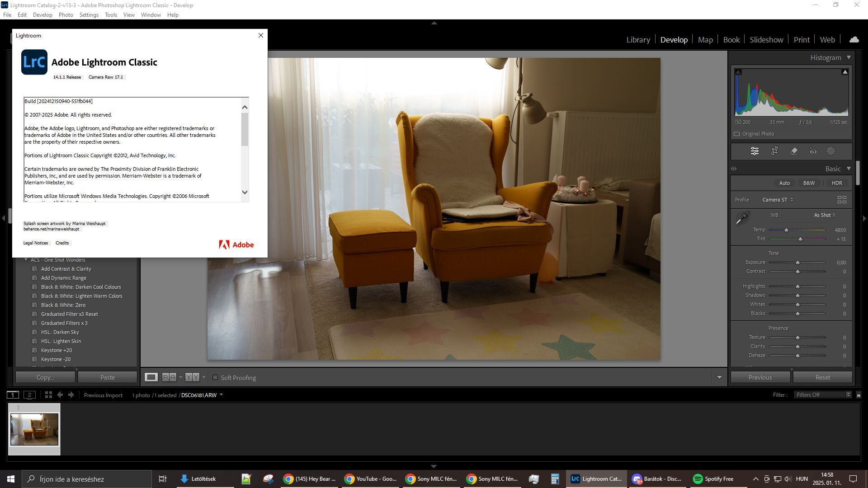868x488 pixels.
Task: Enable the Soft Proofing checkbox
Action: pyautogui.click(x=215, y=377)
